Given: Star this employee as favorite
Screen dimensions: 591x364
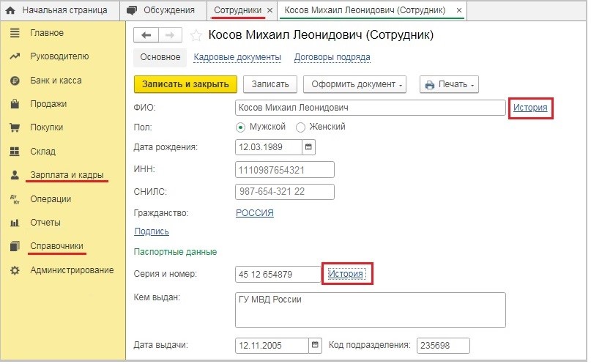Looking at the screenshot, I should tap(196, 35).
